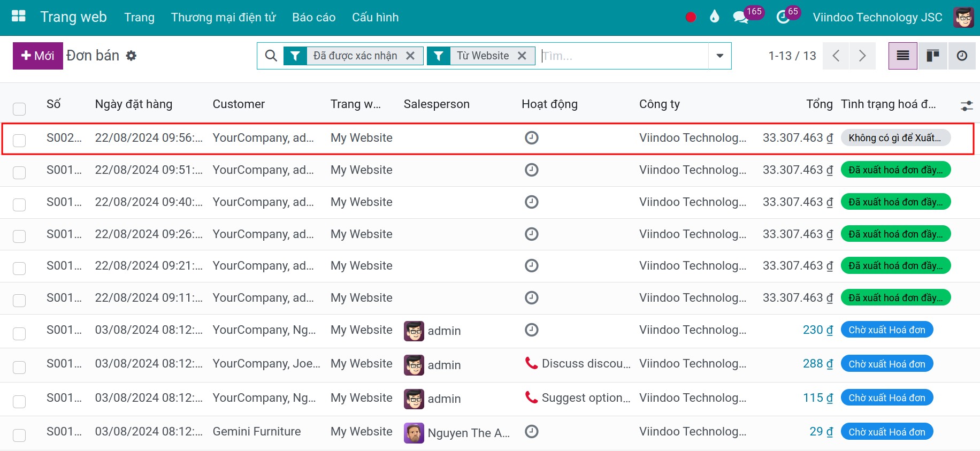Click the Mới button

click(x=38, y=56)
